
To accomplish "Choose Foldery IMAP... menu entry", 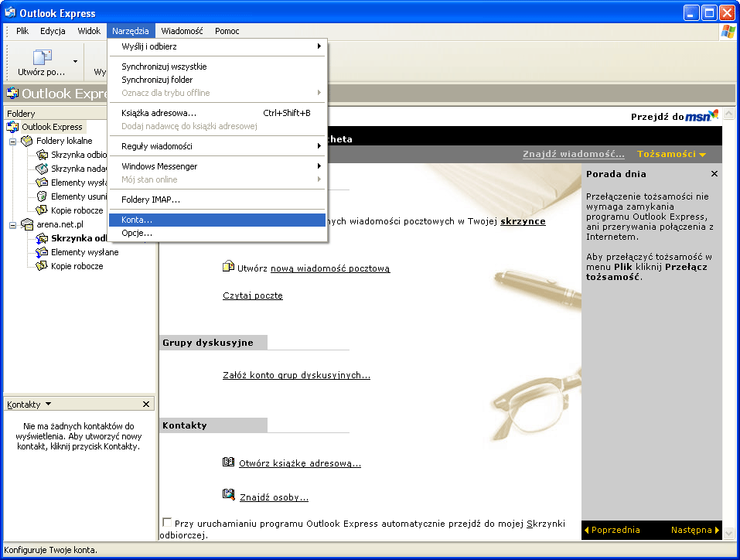I will (217, 200).
